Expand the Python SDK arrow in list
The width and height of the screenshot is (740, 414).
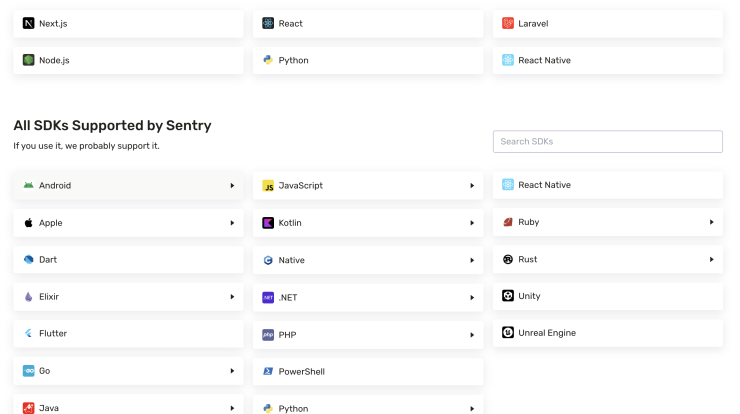tap(472, 408)
